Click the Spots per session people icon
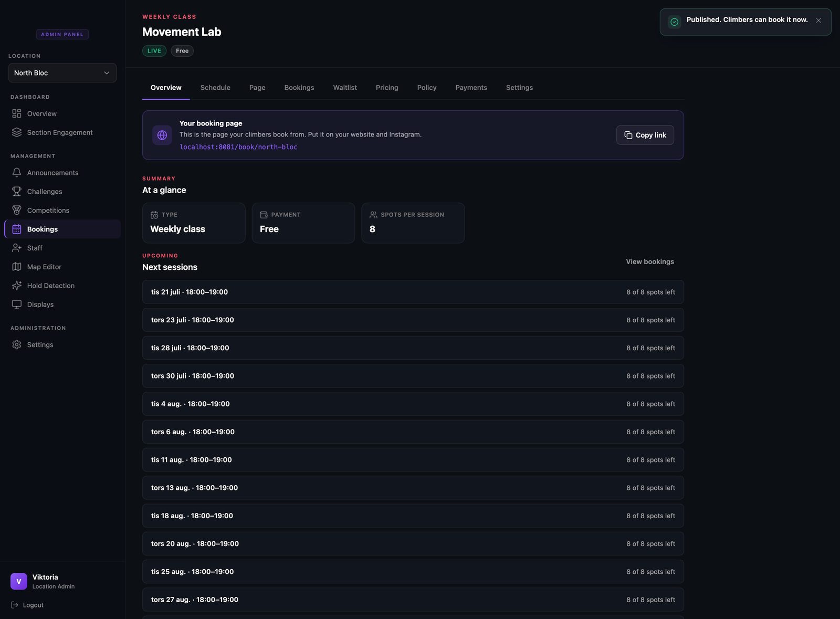Image resolution: width=840 pixels, height=619 pixels. pos(373,215)
